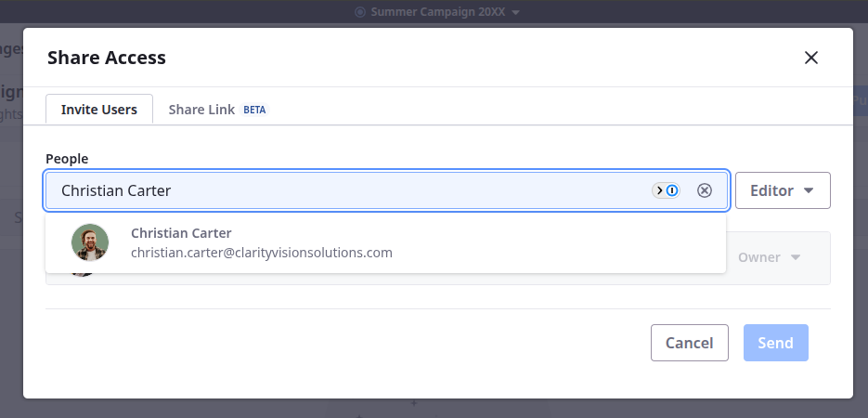Focus the People input field
This screenshot has width=868, height=418.
pos(353,190)
